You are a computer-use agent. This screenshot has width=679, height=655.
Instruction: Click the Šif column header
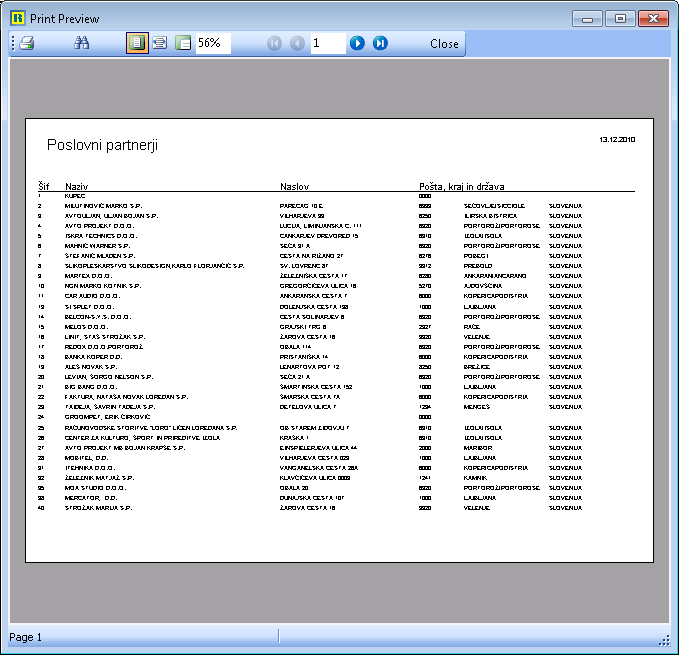coord(44,186)
